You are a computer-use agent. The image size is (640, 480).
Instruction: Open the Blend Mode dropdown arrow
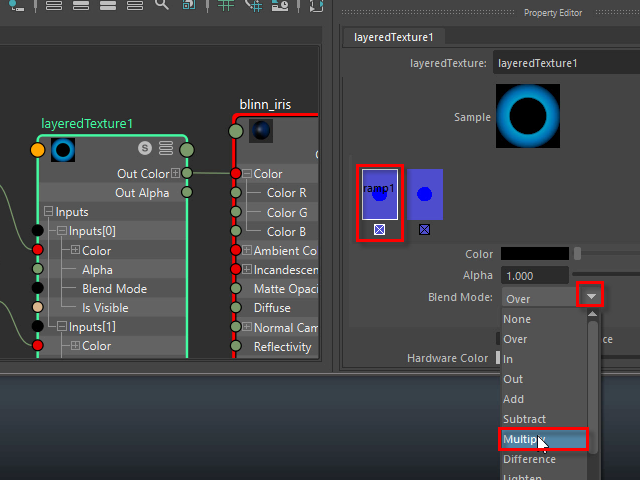click(592, 297)
